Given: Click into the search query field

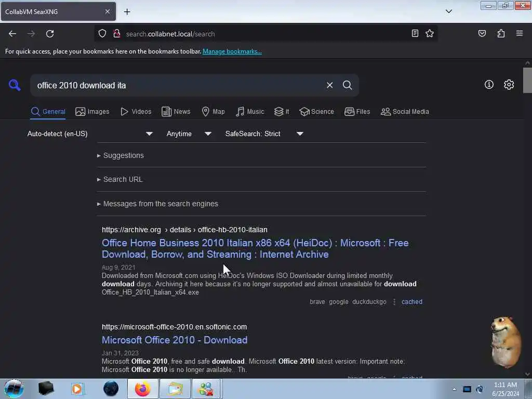Looking at the screenshot, I should tap(177, 85).
